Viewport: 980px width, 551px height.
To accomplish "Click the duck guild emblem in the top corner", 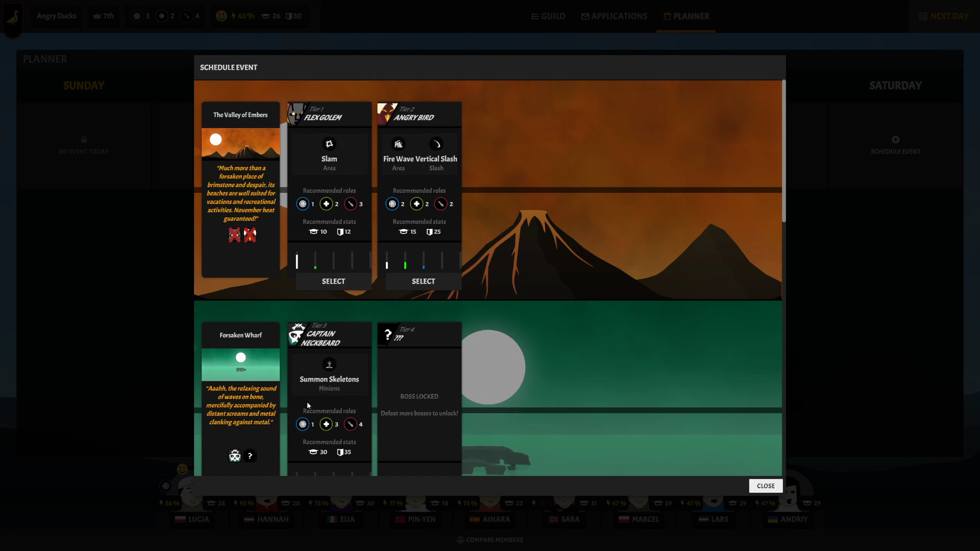I will [12, 15].
